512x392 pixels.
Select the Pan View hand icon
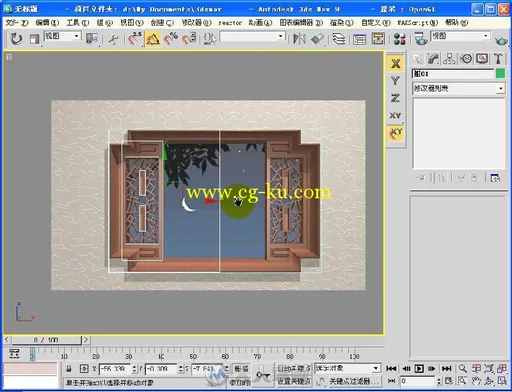(476, 380)
